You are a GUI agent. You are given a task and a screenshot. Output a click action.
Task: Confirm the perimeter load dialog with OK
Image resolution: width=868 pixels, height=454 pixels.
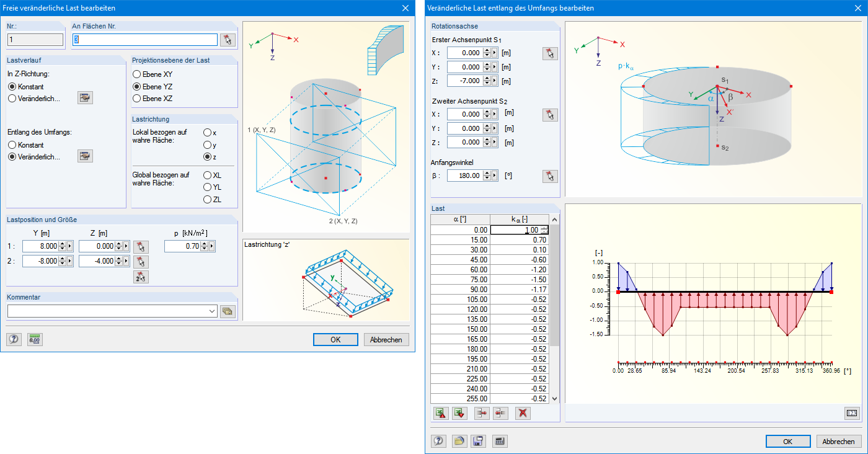click(x=788, y=442)
